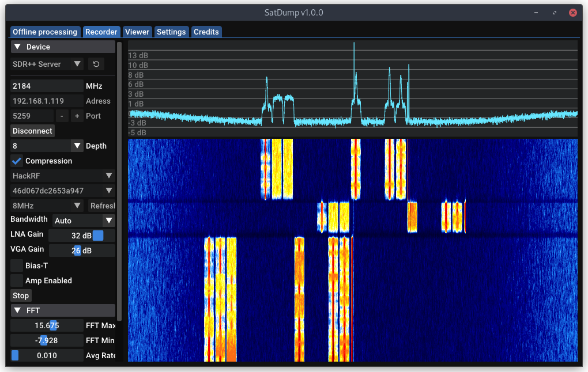
Task: Click the '13 dB' scale label
Action: pos(138,55)
